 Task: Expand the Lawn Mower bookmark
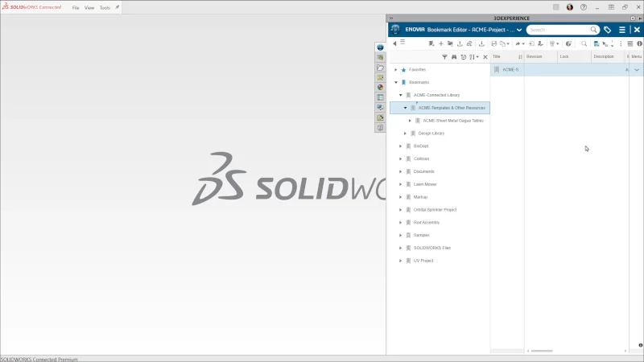click(x=401, y=184)
